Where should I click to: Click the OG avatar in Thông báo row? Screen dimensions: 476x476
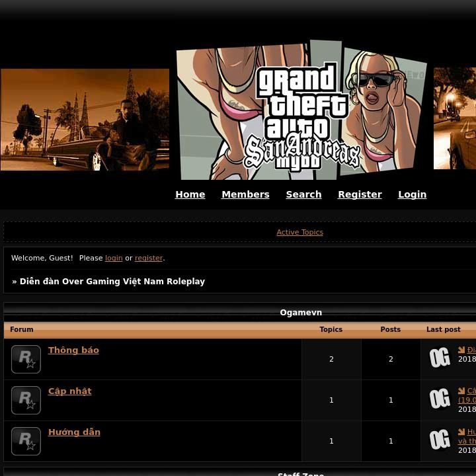(440, 358)
